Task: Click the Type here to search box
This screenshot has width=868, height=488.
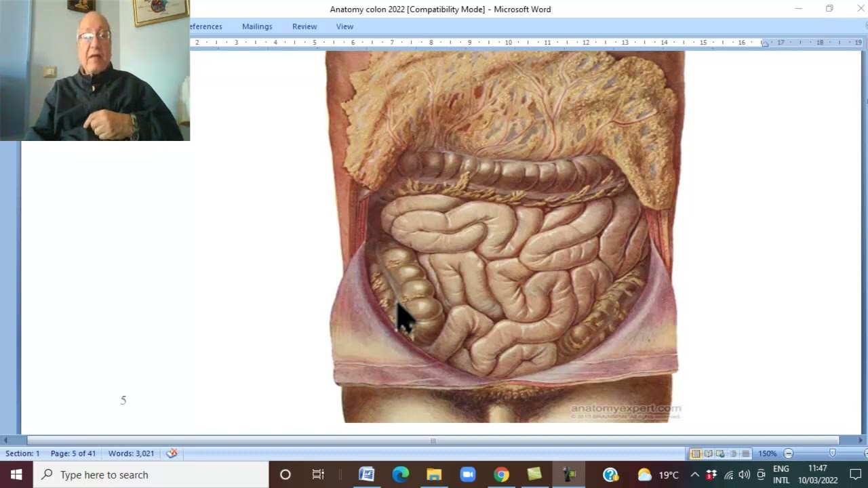Action: (x=151, y=474)
